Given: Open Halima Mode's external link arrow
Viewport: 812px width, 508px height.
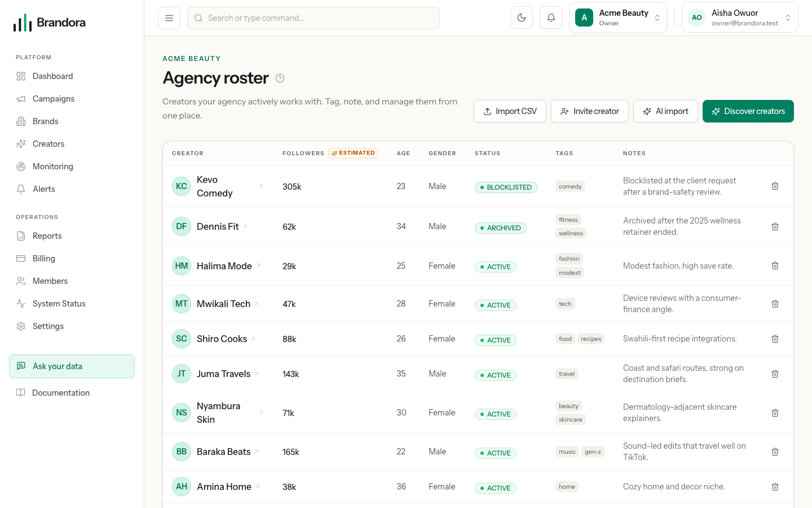Looking at the screenshot, I should point(258,266).
